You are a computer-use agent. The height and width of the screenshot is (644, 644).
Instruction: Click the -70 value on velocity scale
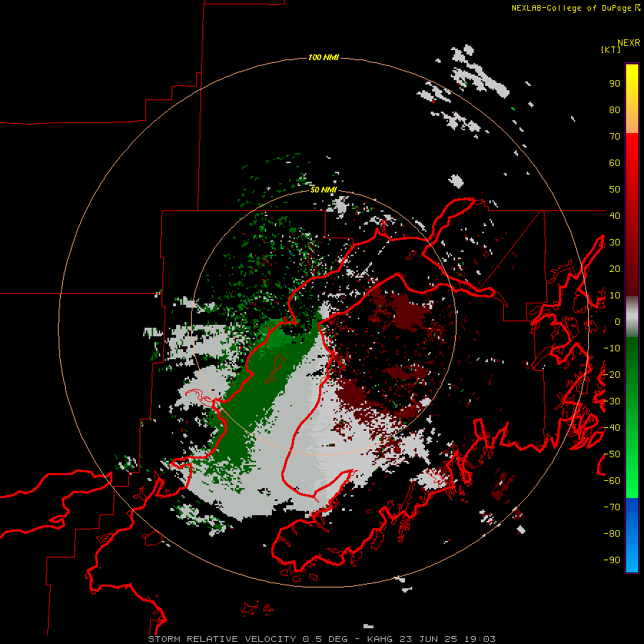[612, 507]
